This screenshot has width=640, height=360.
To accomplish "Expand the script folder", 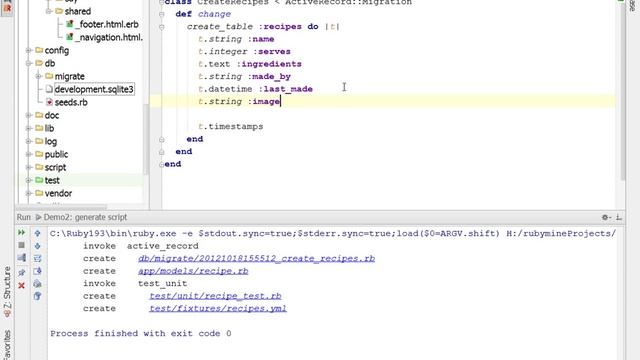I will pos(29,168).
